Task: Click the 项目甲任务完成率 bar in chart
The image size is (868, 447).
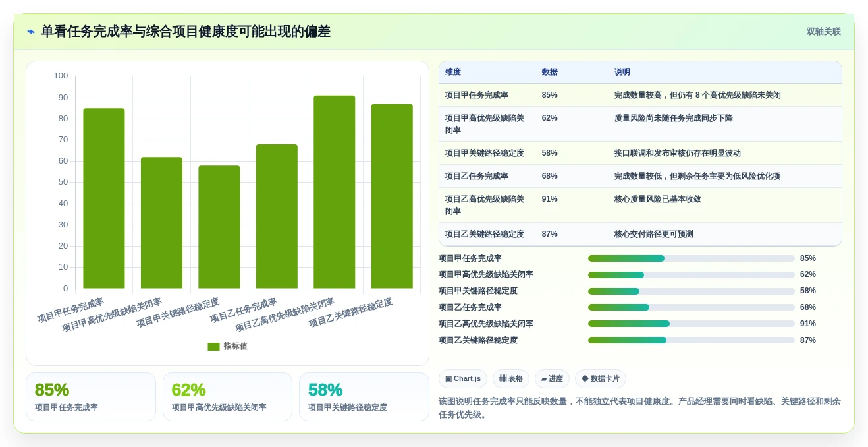Action: click(104, 198)
